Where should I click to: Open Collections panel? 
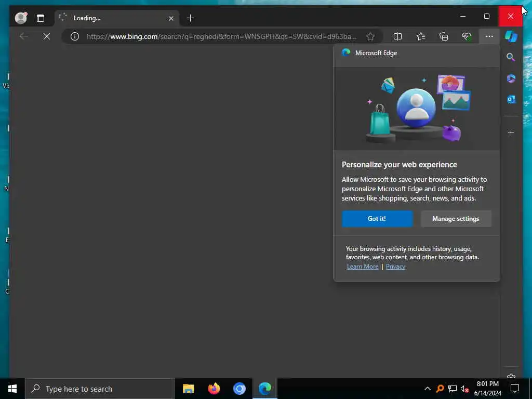pos(444,36)
